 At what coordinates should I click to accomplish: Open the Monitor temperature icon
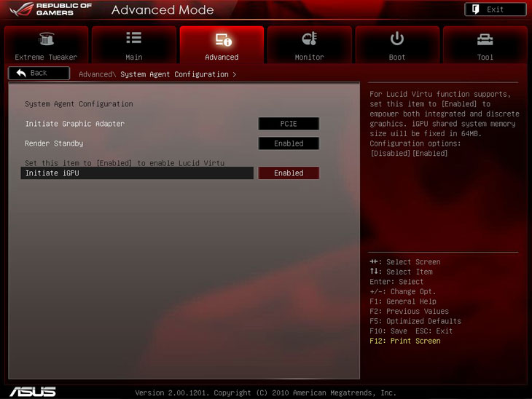[x=309, y=39]
